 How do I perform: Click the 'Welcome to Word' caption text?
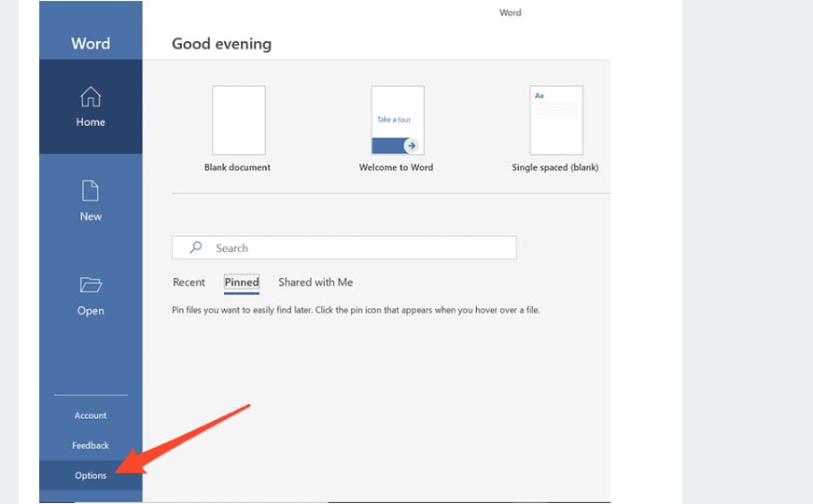(x=396, y=168)
